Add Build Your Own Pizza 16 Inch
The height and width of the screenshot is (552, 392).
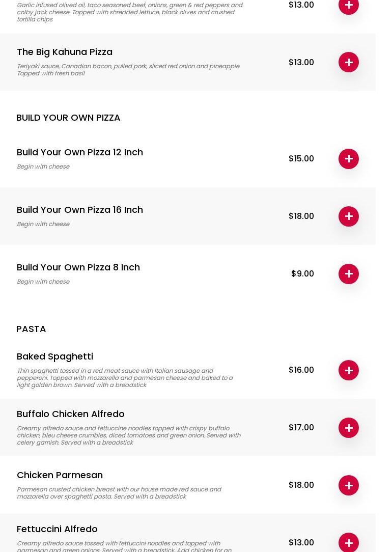pyautogui.click(x=348, y=216)
